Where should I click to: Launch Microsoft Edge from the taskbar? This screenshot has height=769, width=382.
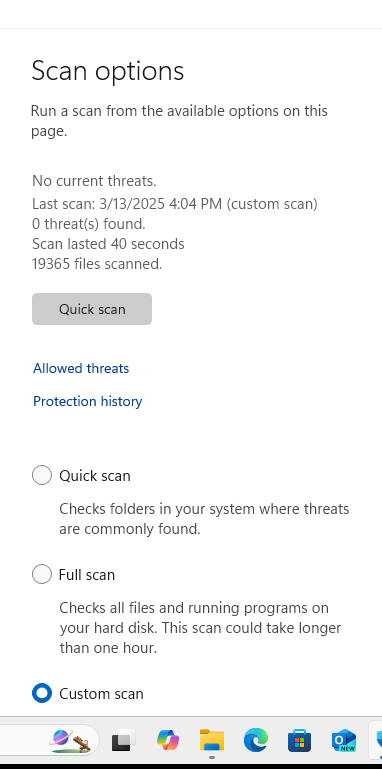coord(256,740)
